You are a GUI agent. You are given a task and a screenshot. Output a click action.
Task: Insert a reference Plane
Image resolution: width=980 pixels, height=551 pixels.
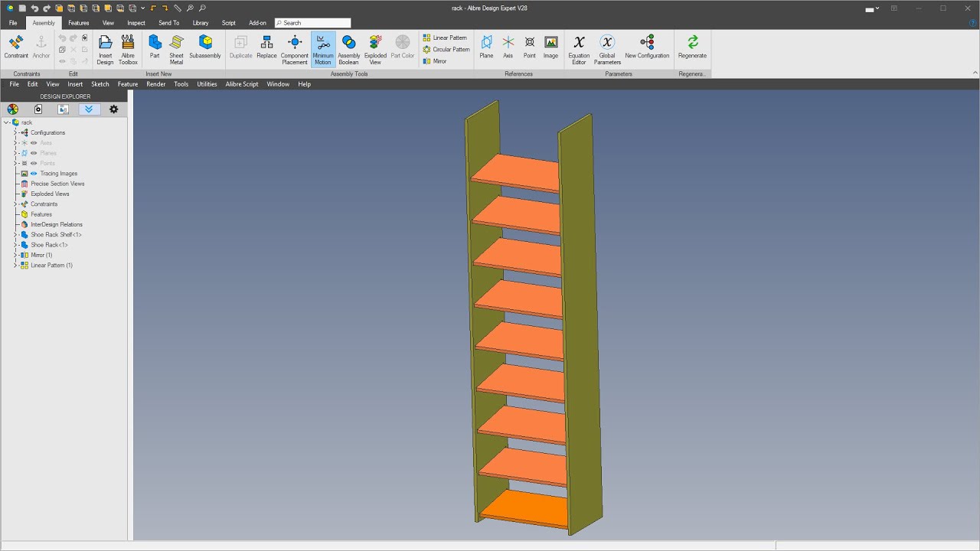point(486,47)
